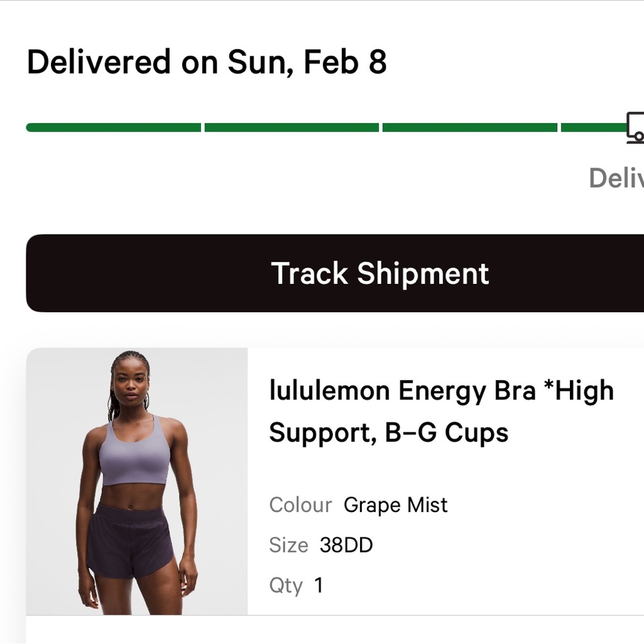Click the second green progress segment
Viewport: 644px width, 644px height.
coord(293,128)
